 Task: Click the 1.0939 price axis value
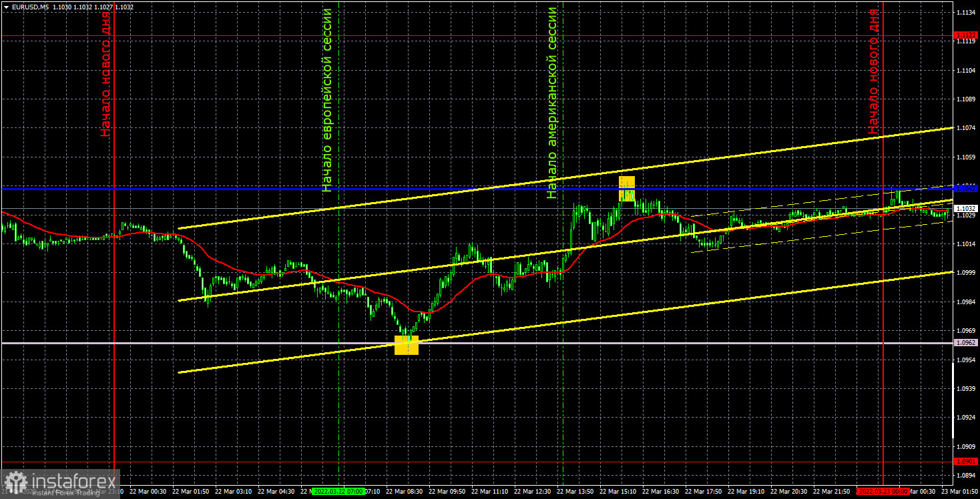pyautogui.click(x=966, y=389)
